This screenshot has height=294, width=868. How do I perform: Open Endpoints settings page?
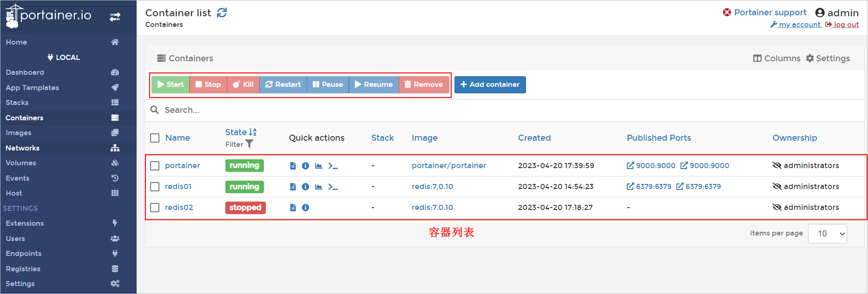click(x=68, y=254)
